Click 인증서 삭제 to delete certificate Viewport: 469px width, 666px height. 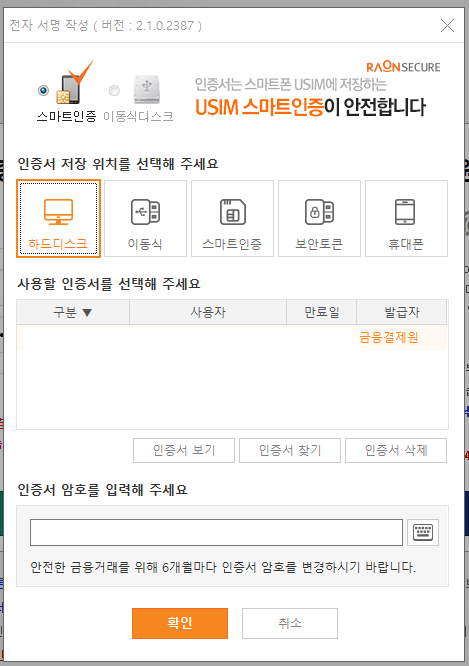[396, 450]
